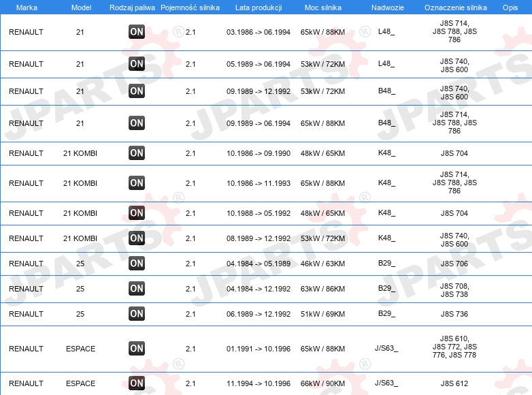Click the date cell 10.1988 -> 05.1992
This screenshot has width=532, height=395.
[259, 213]
